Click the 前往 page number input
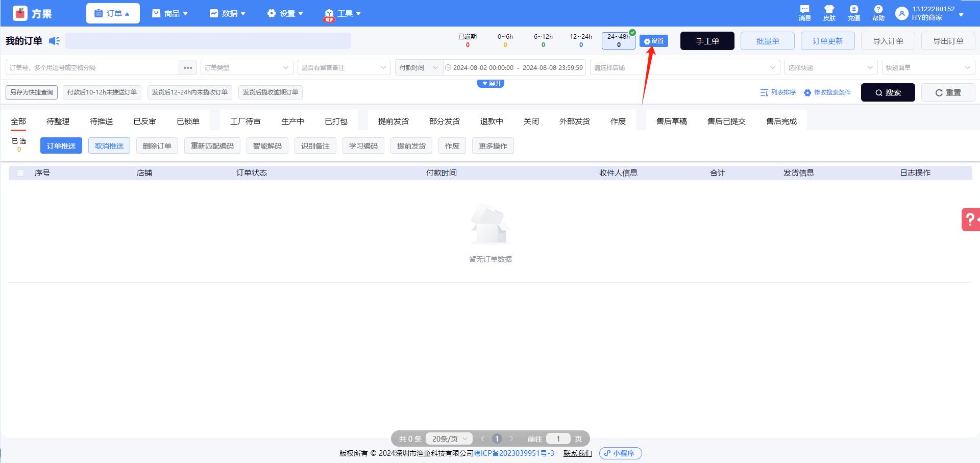 pos(558,438)
